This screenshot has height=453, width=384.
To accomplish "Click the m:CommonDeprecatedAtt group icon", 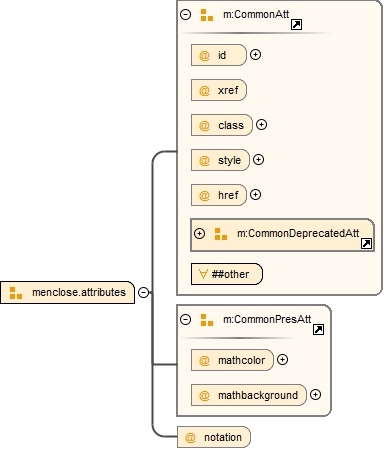I will click(221, 234).
